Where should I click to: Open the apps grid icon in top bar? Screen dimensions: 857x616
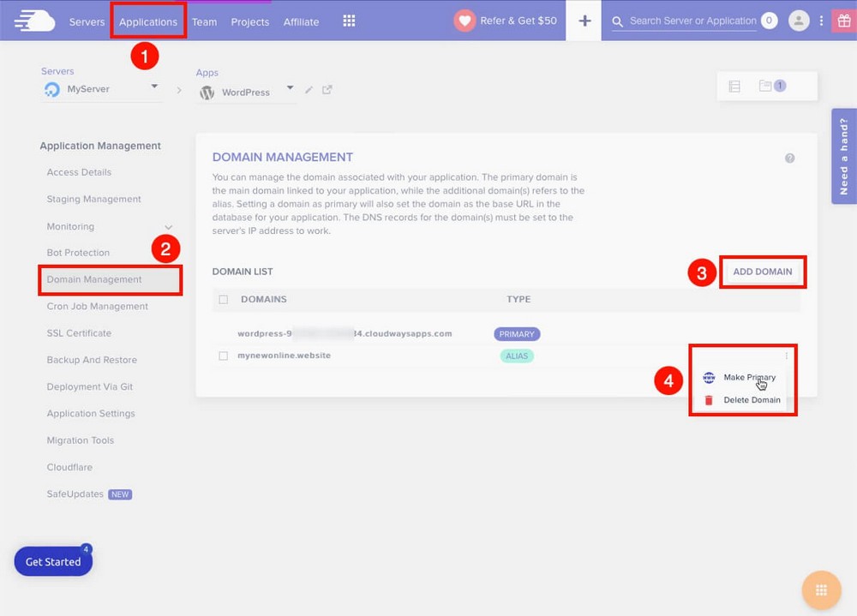click(349, 21)
